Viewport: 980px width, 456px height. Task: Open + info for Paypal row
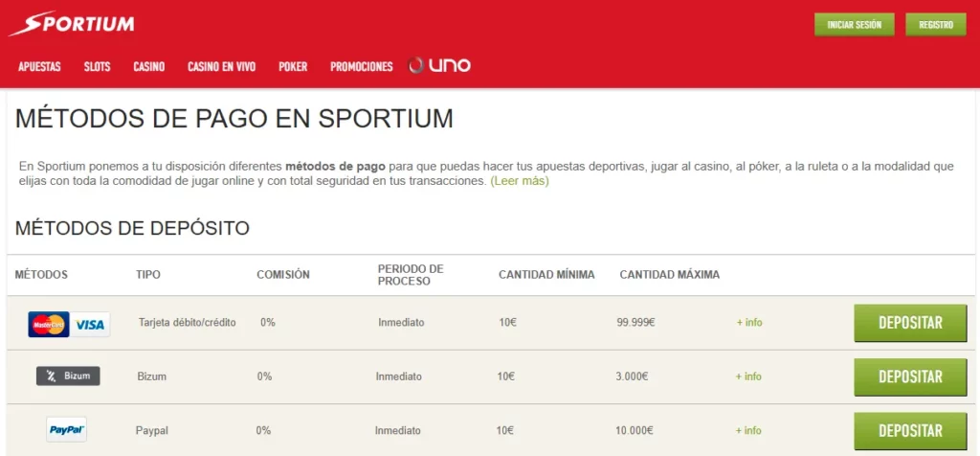748,430
